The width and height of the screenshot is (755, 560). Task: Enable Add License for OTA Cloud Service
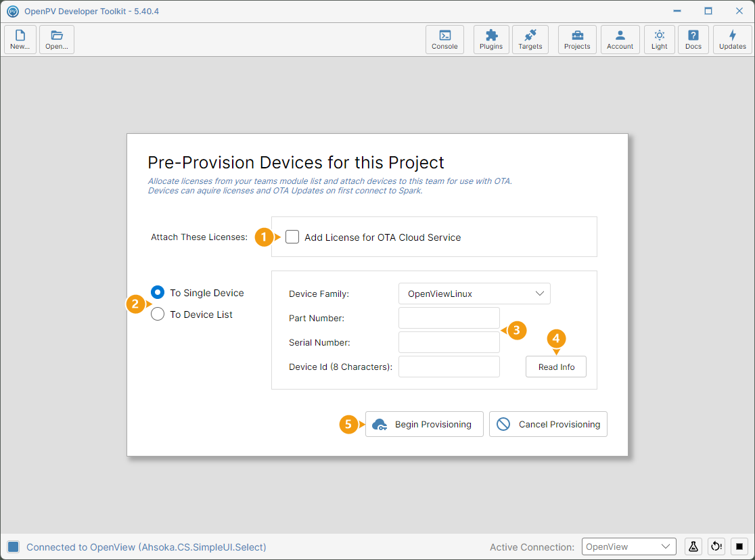tap(292, 237)
